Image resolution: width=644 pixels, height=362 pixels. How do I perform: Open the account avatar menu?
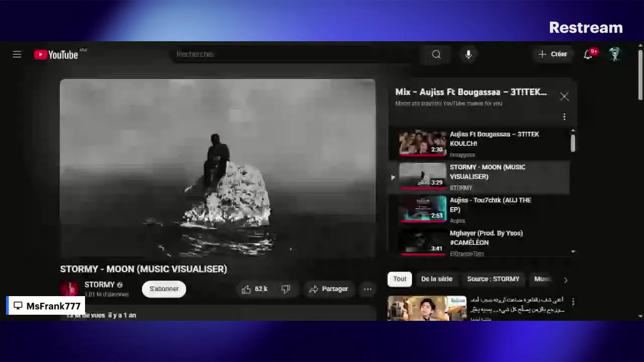coord(615,54)
